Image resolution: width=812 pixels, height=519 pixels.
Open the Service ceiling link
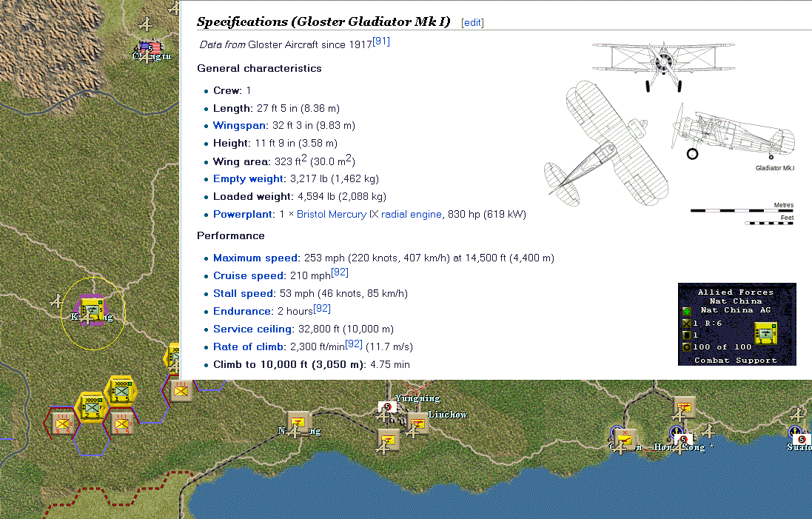(252, 329)
